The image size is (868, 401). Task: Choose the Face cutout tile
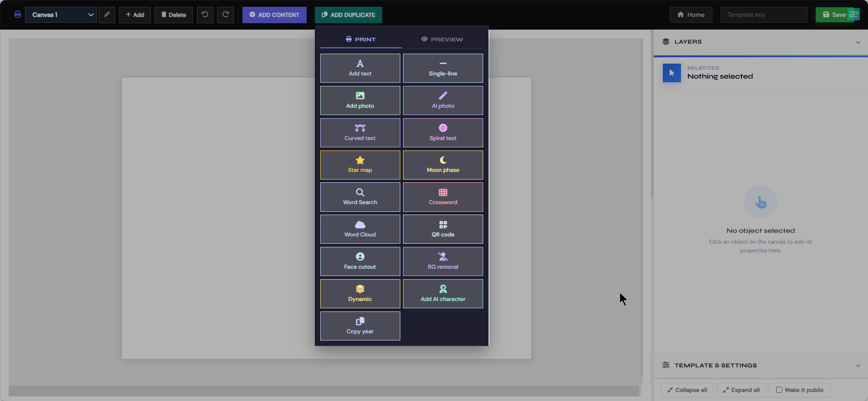(360, 261)
